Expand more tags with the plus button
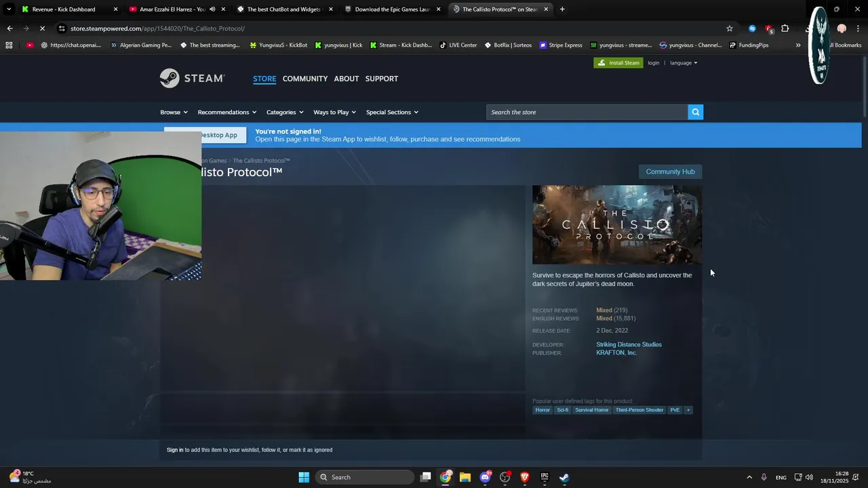Viewport: 868px width, 488px height. coord(688,410)
